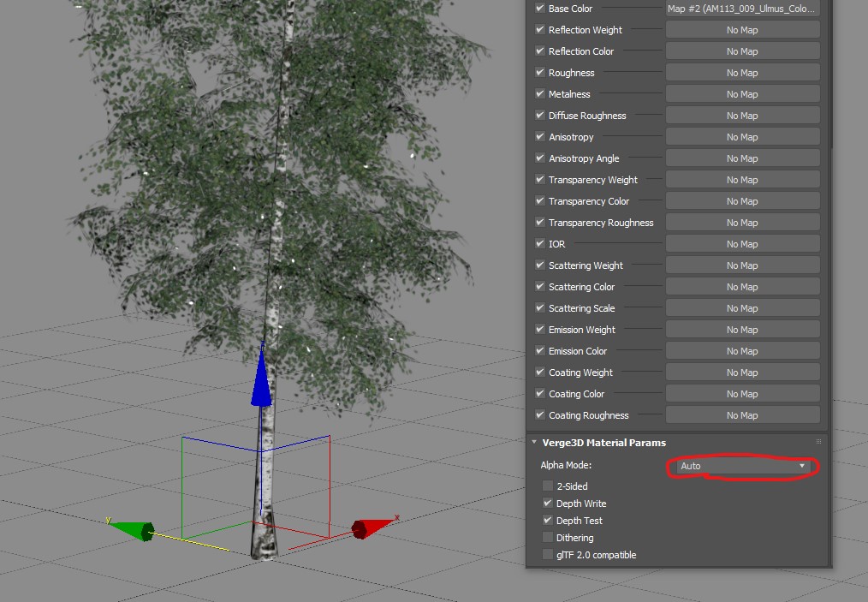Assign a map to the Roughness slot
Screen dimensions: 868x602
742,73
